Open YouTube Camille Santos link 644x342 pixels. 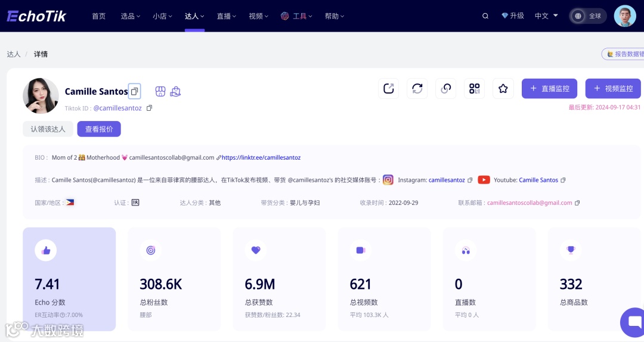[538, 181]
